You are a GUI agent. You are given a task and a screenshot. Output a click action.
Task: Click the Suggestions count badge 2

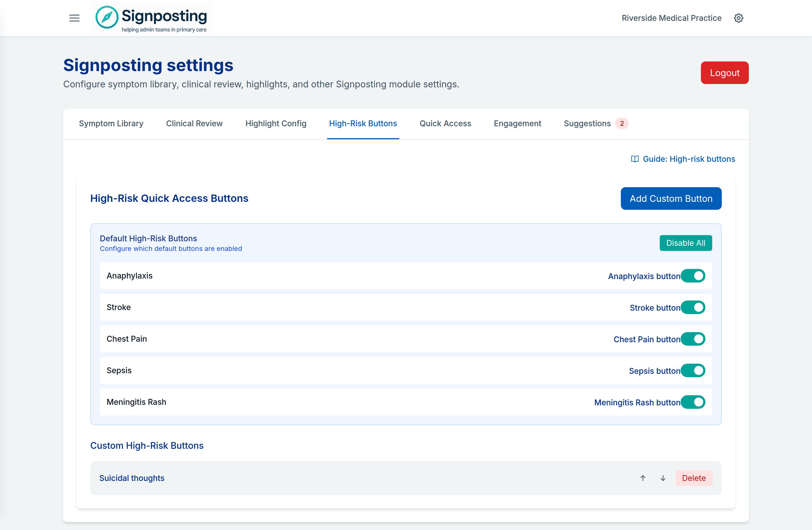pyautogui.click(x=622, y=123)
